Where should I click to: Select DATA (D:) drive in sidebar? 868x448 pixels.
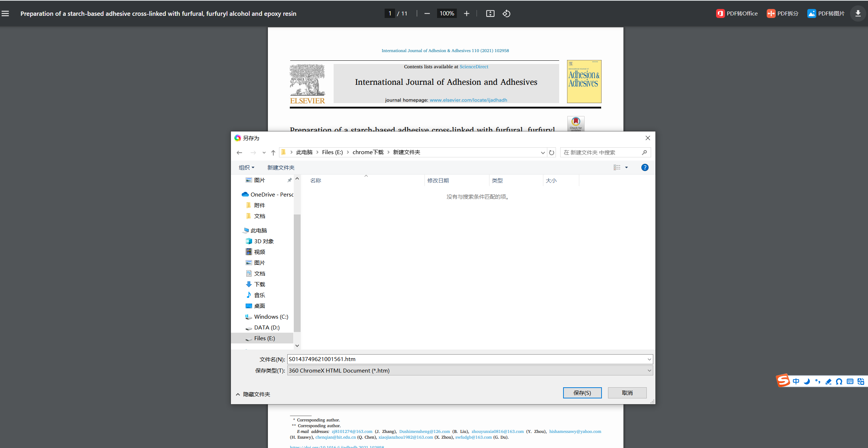point(266,327)
